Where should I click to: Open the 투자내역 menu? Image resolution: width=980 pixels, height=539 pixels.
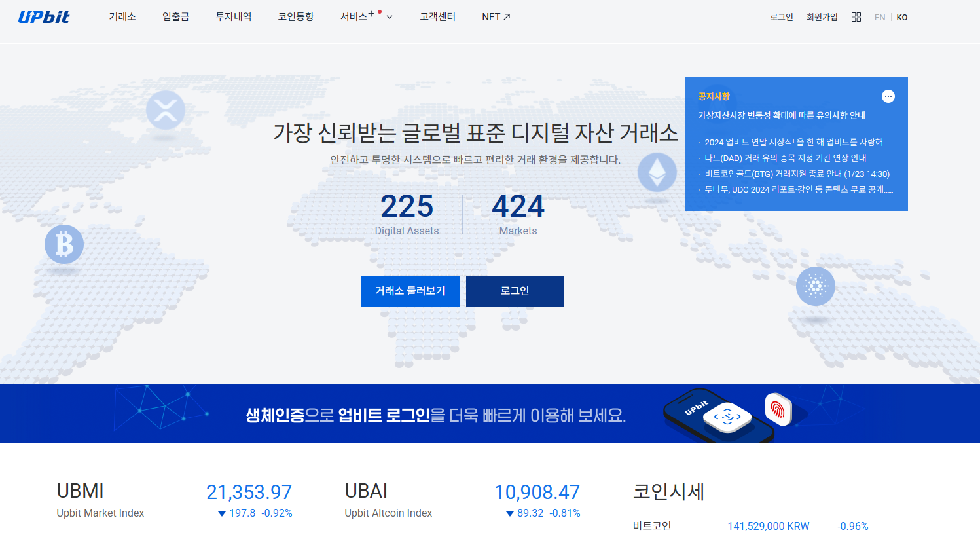click(234, 17)
